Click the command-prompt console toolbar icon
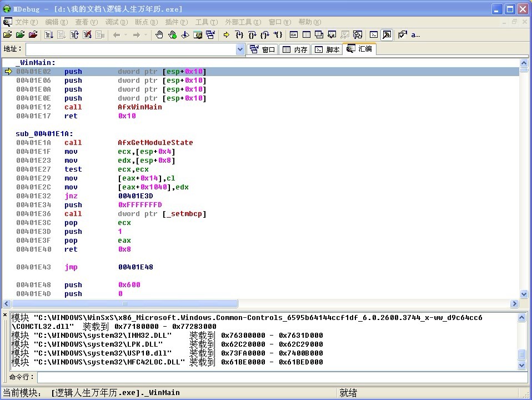This screenshot has width=532, height=400. tap(374, 34)
